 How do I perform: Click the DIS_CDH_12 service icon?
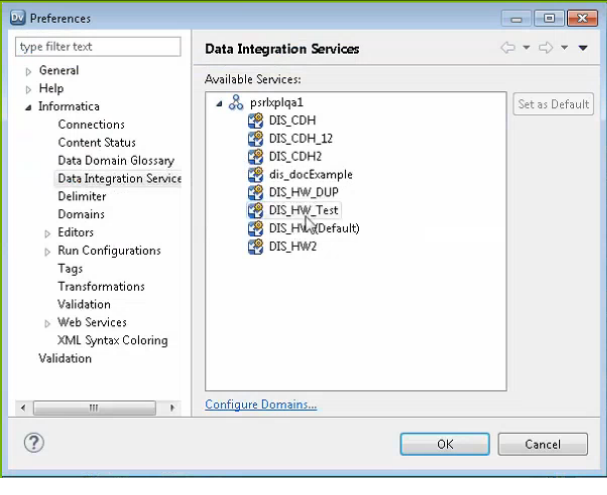(x=255, y=139)
